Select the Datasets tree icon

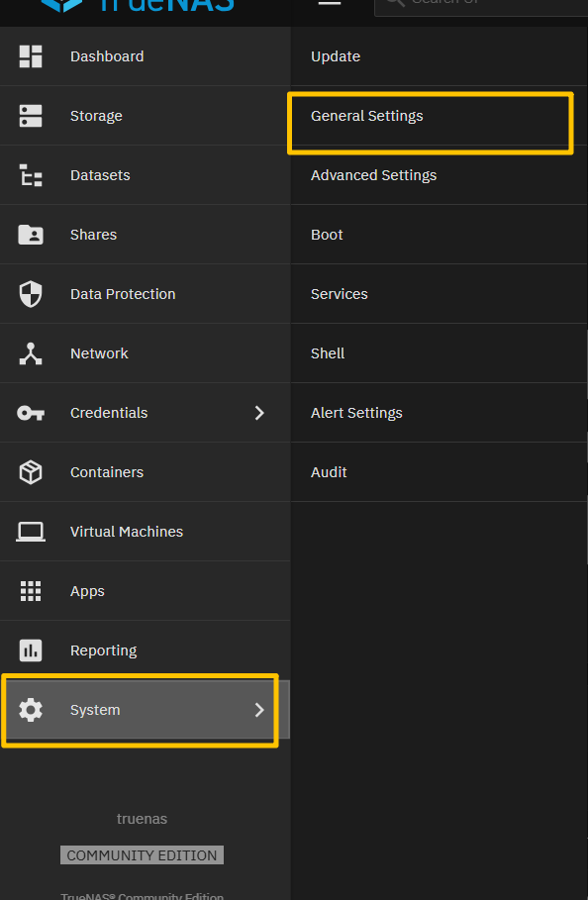[31, 175]
